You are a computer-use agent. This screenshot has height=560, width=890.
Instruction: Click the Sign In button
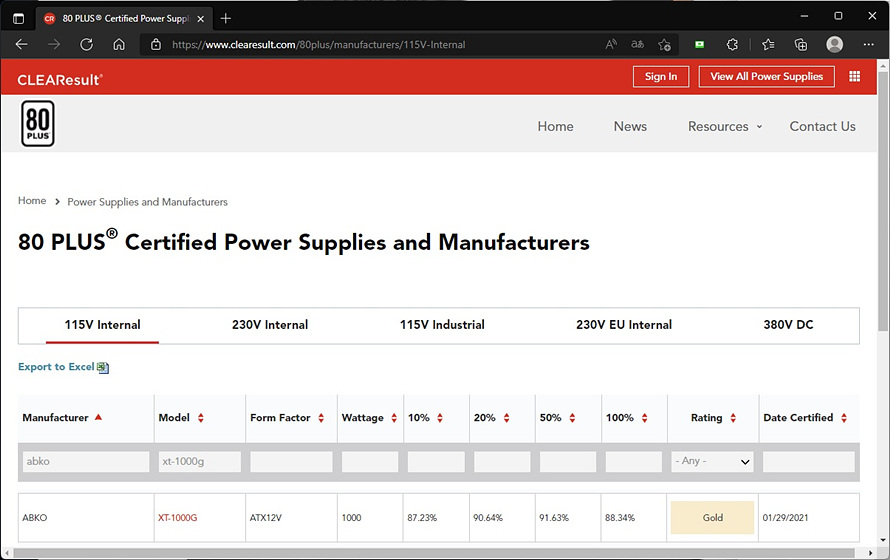pyautogui.click(x=661, y=77)
